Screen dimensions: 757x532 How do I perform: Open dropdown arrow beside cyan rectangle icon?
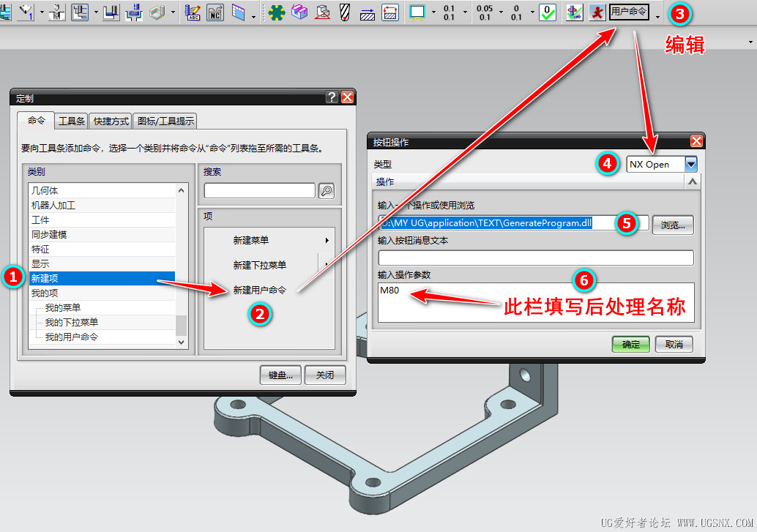pyautogui.click(x=433, y=12)
